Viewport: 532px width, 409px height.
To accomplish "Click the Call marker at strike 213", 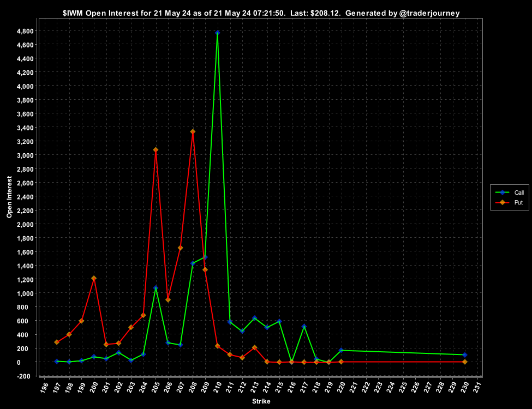I will pyautogui.click(x=254, y=318).
